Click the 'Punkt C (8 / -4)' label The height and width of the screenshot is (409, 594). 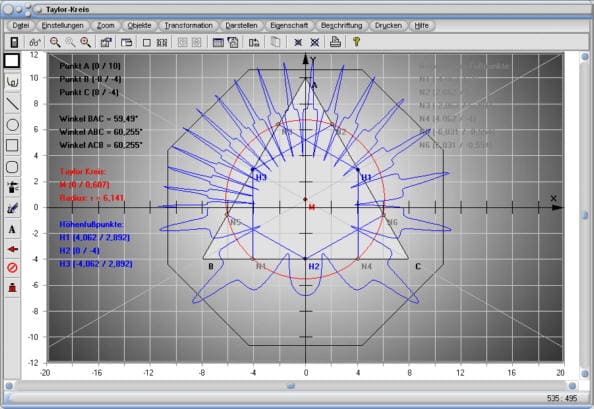click(89, 92)
